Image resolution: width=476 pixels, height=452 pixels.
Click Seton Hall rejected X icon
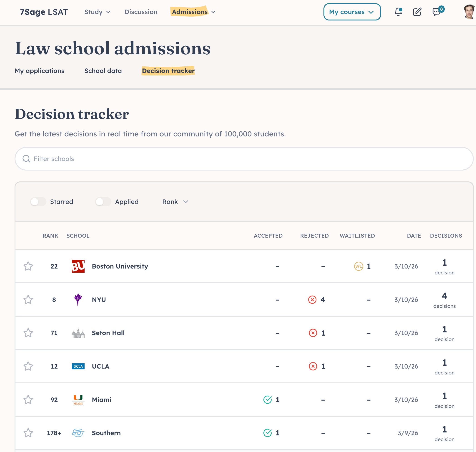point(313,333)
